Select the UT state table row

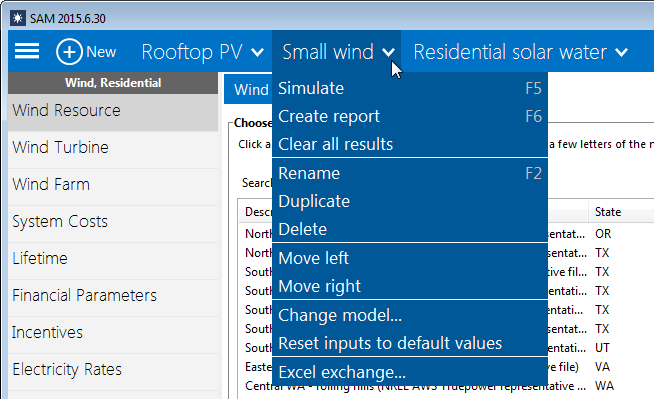(601, 348)
